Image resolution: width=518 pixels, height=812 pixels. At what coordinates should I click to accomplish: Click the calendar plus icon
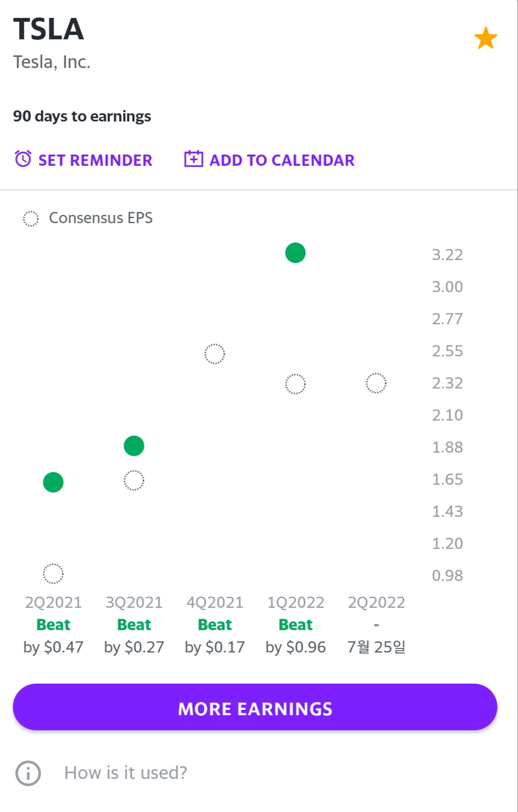(194, 159)
